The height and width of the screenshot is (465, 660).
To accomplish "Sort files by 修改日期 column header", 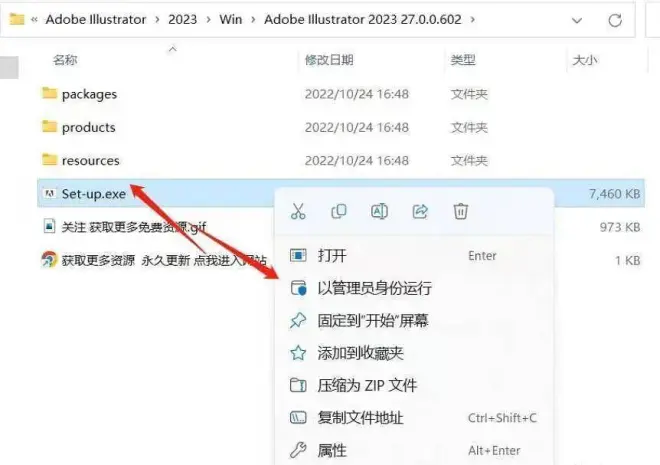I will point(329,60).
